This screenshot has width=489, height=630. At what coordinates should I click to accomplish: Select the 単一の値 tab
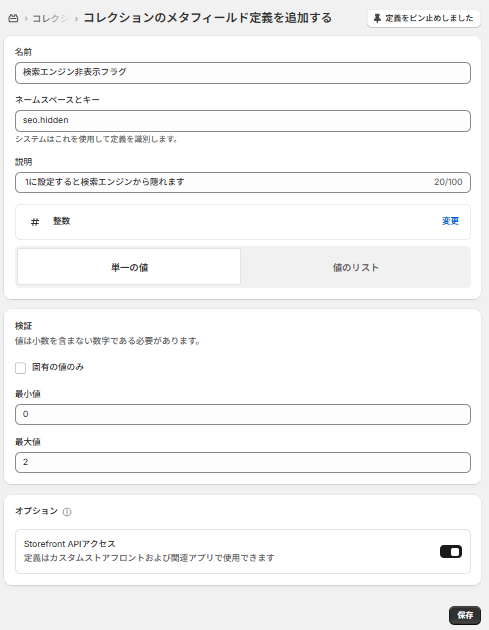coord(129,267)
